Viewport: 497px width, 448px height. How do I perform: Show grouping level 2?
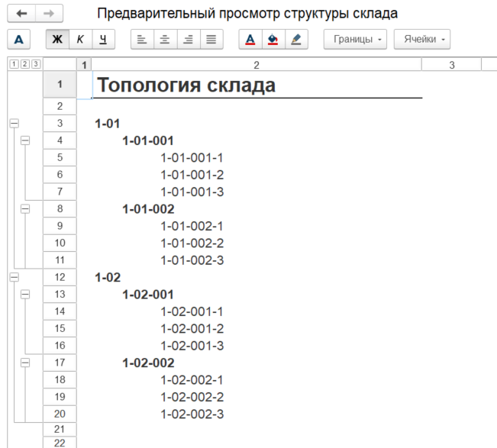[x=24, y=64]
